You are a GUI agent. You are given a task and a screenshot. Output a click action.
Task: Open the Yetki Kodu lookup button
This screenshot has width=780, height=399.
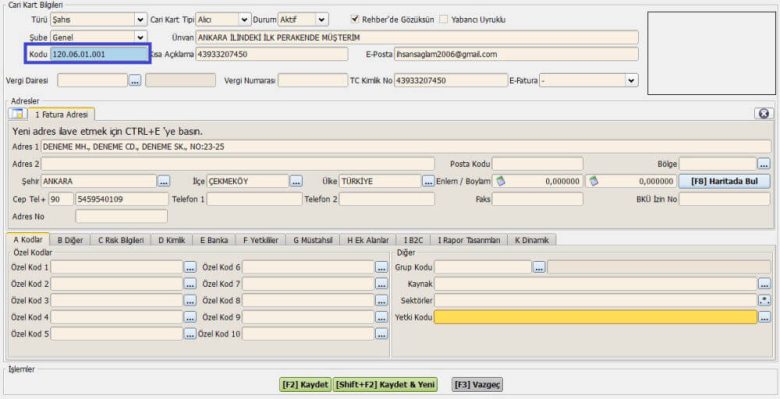point(765,317)
